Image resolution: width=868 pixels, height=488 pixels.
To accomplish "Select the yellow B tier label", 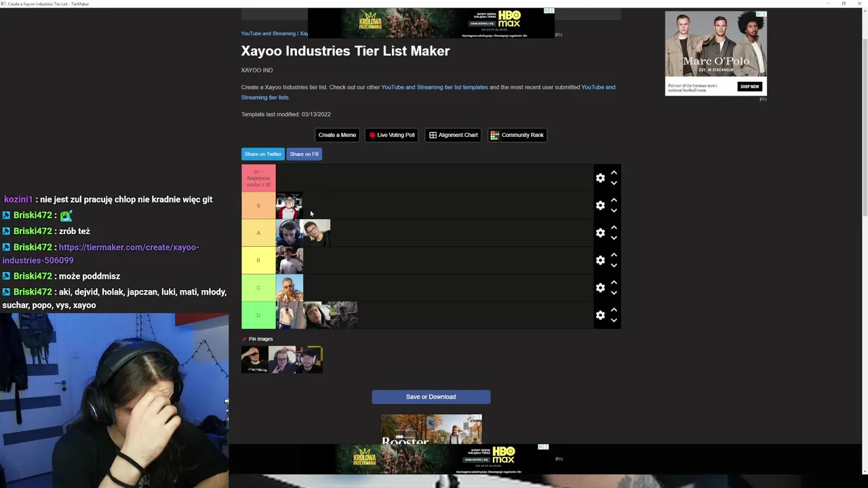I will point(258,260).
